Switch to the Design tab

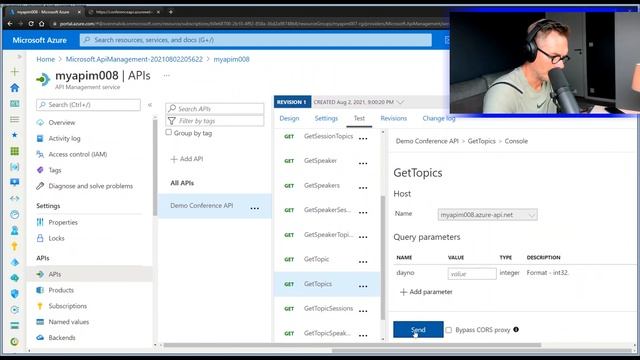pos(289,118)
